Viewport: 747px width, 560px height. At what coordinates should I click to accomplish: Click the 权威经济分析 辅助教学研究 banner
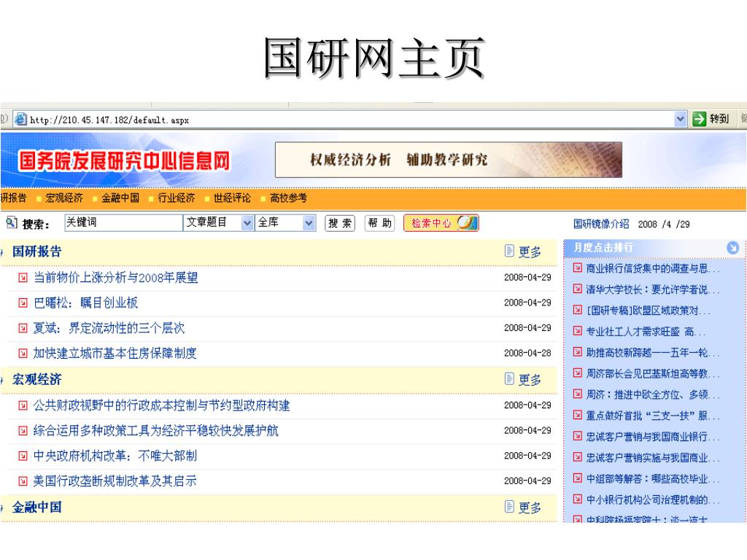(x=449, y=160)
